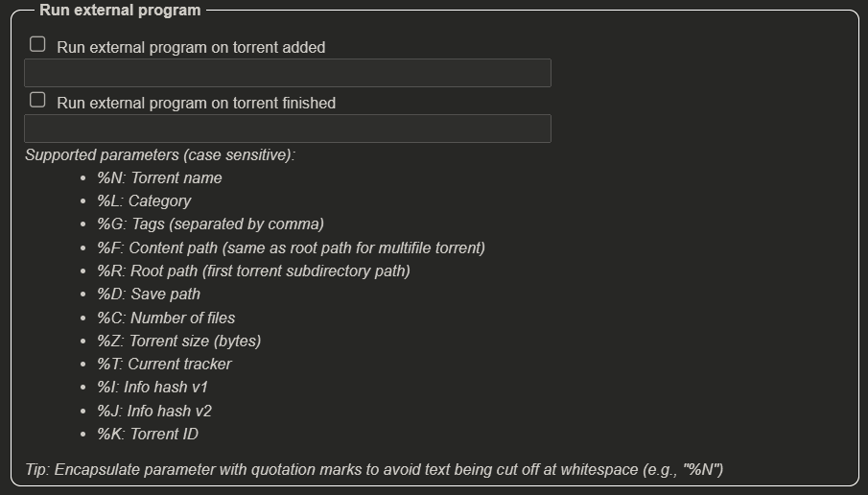Click the %G: Tags parameter entry
Image resolution: width=868 pixels, height=495 pixels.
[x=210, y=224]
